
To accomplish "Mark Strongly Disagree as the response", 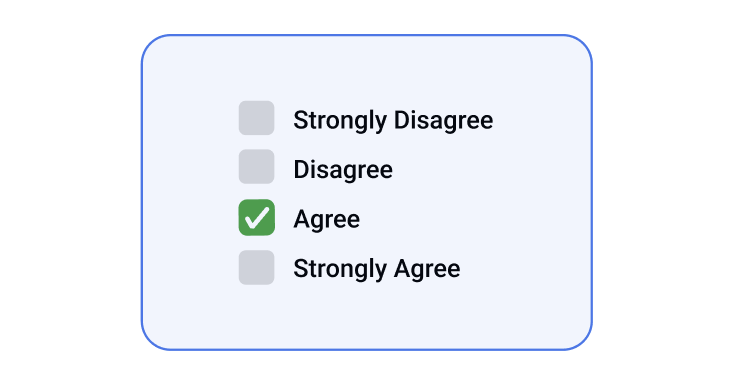I will (x=257, y=118).
